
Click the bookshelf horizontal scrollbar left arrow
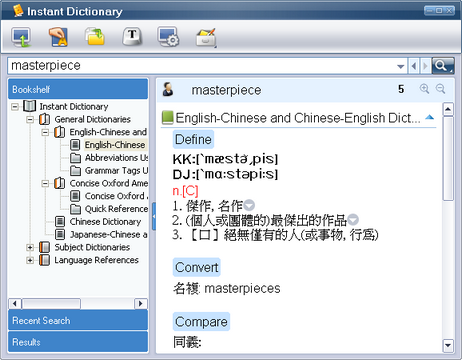coord(14,303)
